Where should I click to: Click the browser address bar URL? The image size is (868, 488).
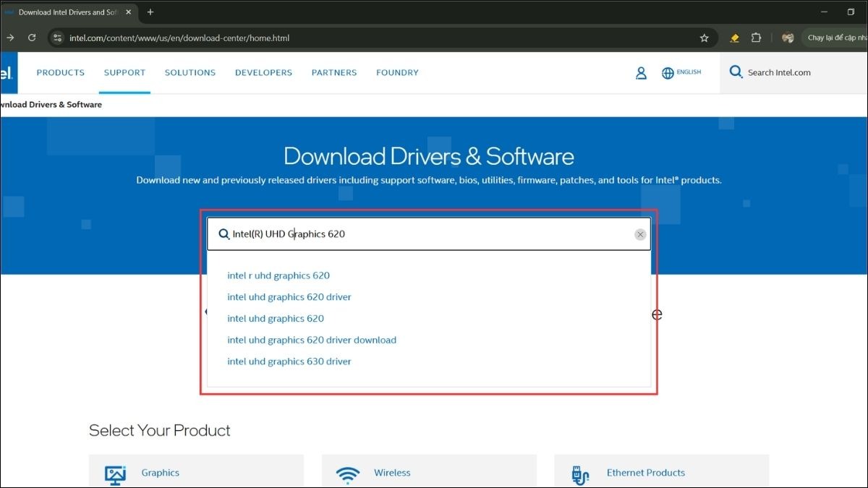(x=179, y=38)
